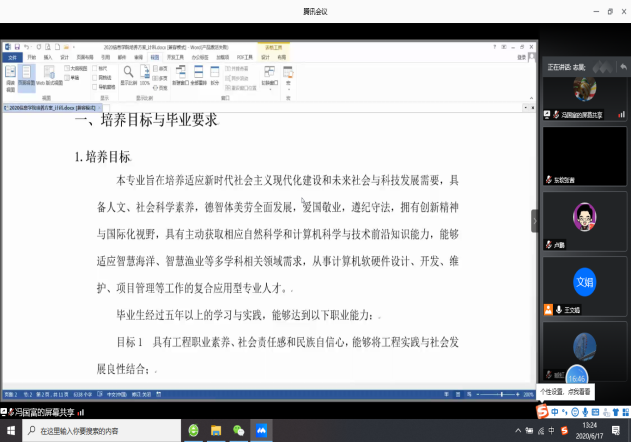Enable the Gridlines checkbox
Screen dimensions: 631x442
pos(97,77)
